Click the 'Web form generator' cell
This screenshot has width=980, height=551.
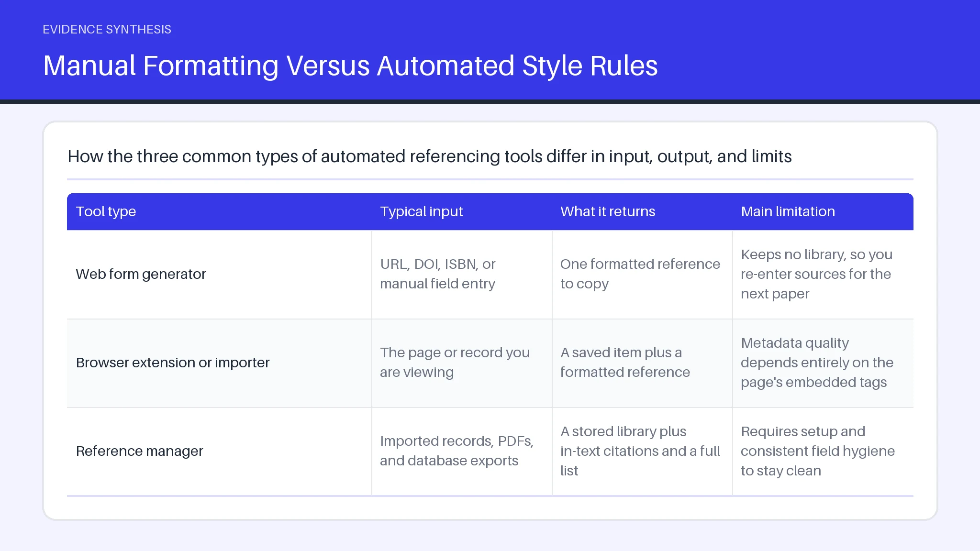[x=219, y=275]
